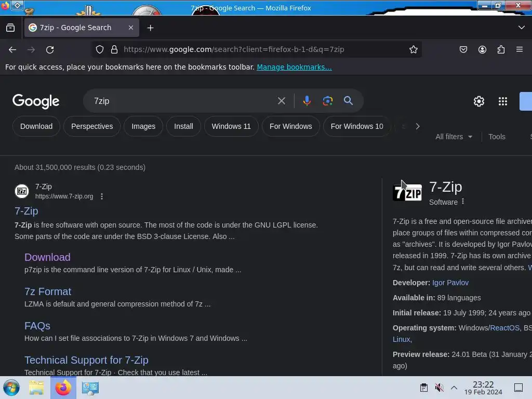Search by image with Google Lens icon
This screenshot has width=532, height=399.
click(327, 101)
